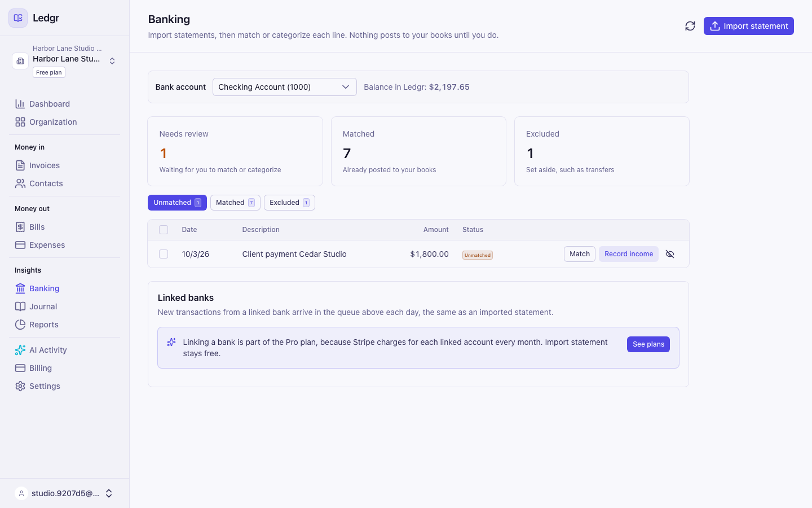Switch to the Matched tab
Image resolution: width=812 pixels, height=508 pixels.
click(x=235, y=203)
